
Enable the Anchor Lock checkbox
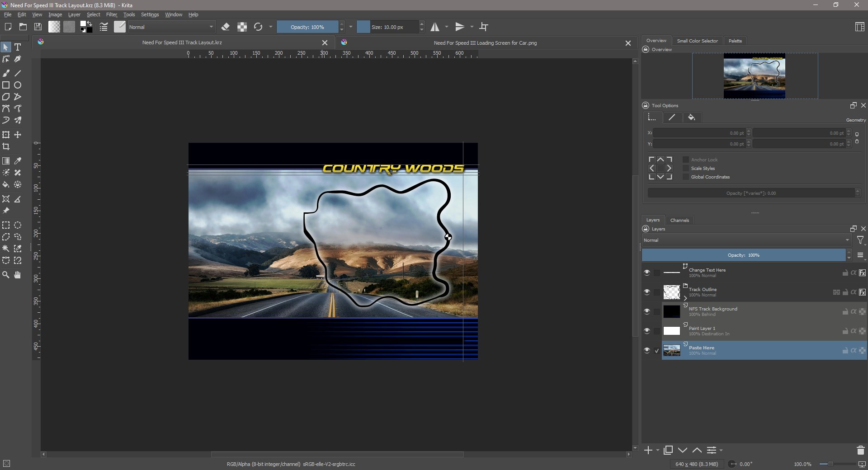[686, 160]
